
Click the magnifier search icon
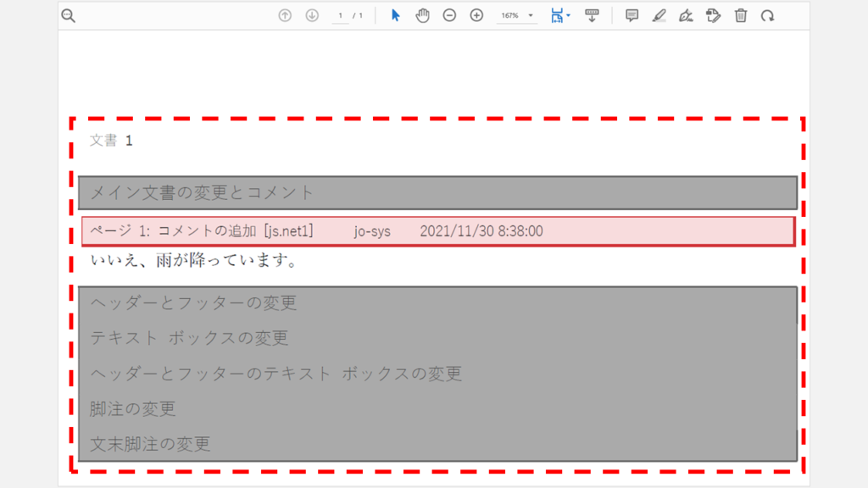click(x=68, y=15)
